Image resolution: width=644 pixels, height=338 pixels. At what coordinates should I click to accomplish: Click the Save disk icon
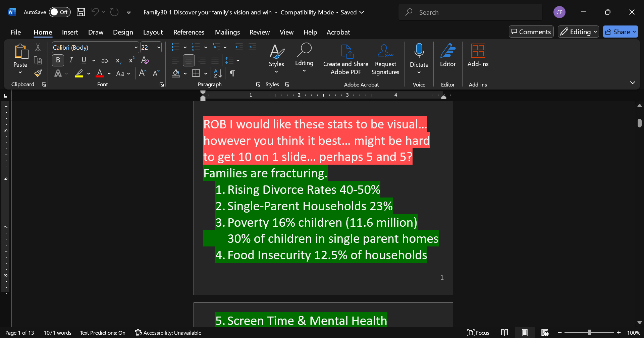pyautogui.click(x=81, y=12)
